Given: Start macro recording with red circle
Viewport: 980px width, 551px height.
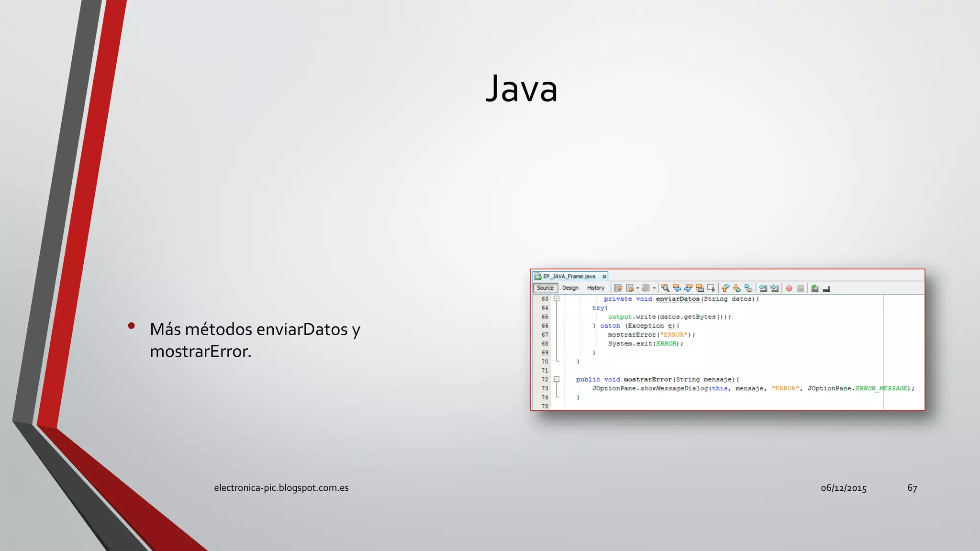Looking at the screenshot, I should click(789, 288).
